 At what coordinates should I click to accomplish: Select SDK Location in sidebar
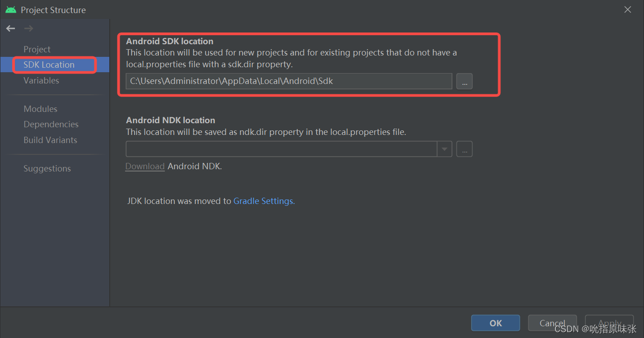[x=55, y=65]
